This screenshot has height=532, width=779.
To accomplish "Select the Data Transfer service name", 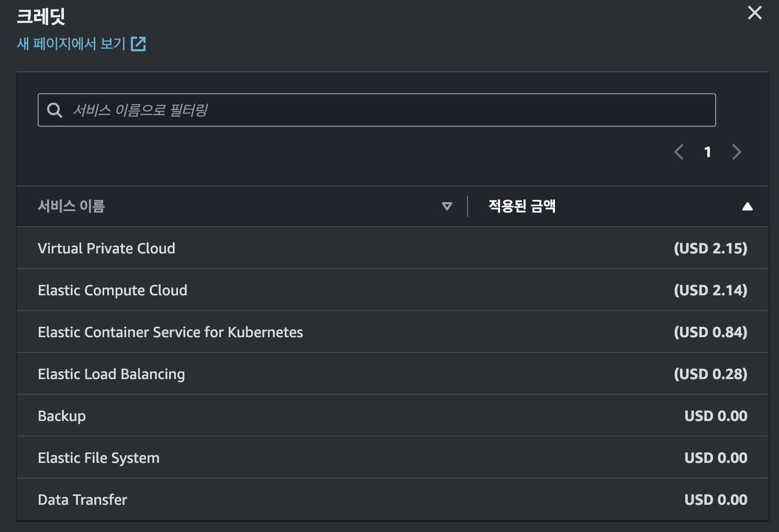I will point(82,500).
